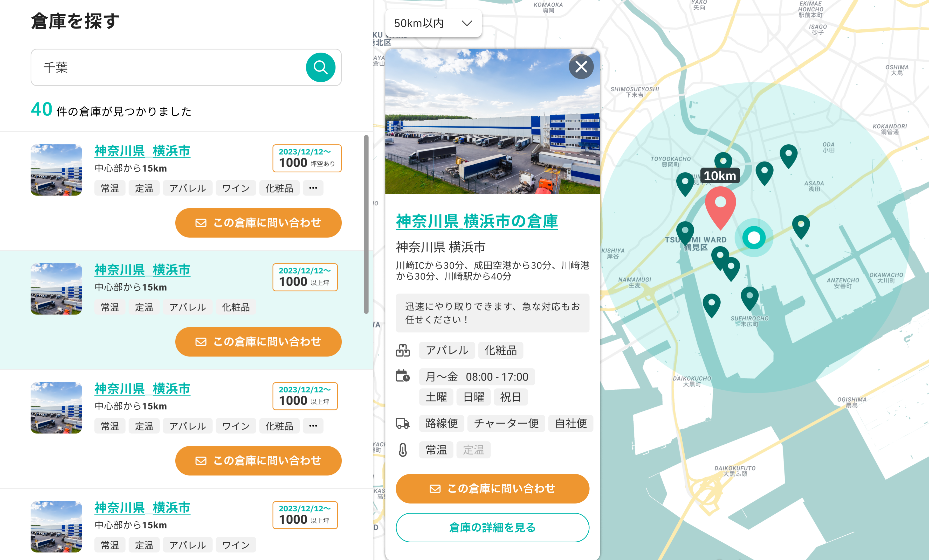Click チャーター便 delivery tag in popup
Viewport: 929px width, 560px height.
point(506,423)
